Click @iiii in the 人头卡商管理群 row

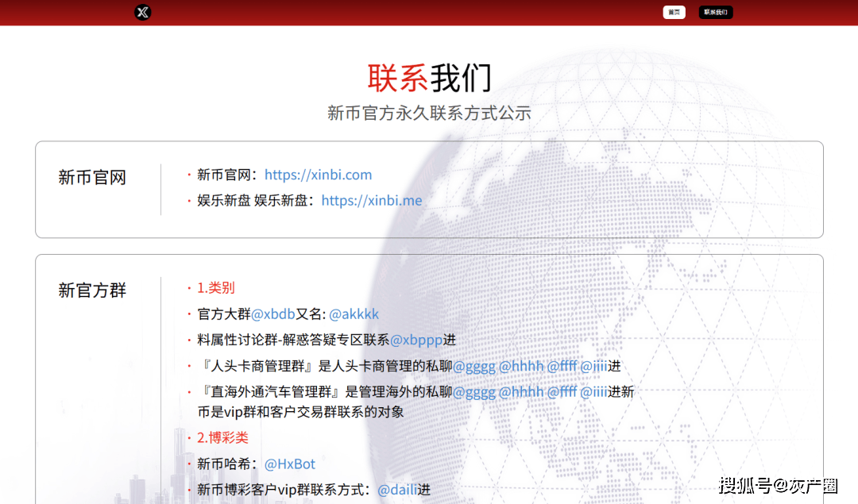[x=593, y=366]
